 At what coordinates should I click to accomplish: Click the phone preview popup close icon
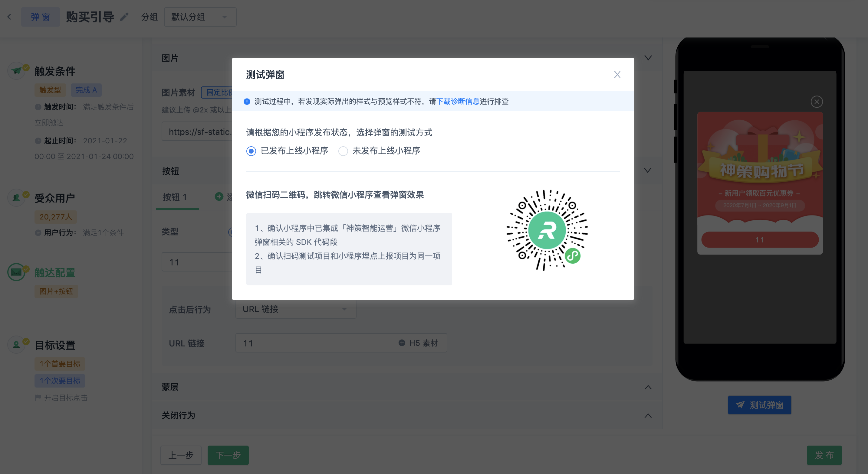pyautogui.click(x=817, y=102)
